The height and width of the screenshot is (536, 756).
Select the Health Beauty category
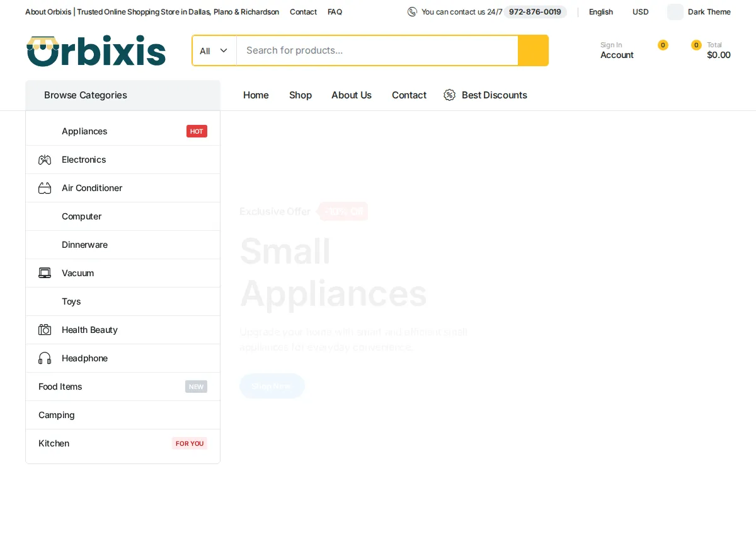pos(123,330)
